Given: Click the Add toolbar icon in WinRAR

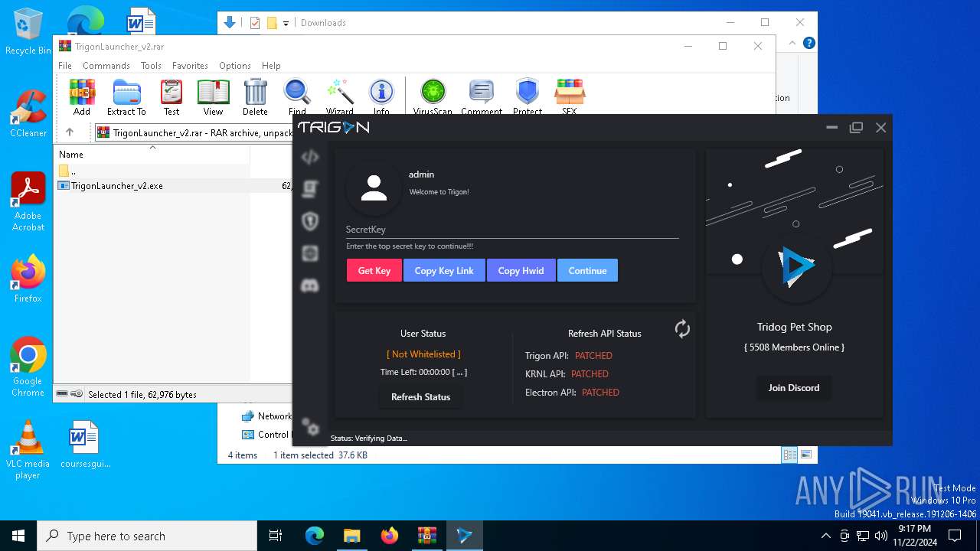Looking at the screenshot, I should point(82,97).
